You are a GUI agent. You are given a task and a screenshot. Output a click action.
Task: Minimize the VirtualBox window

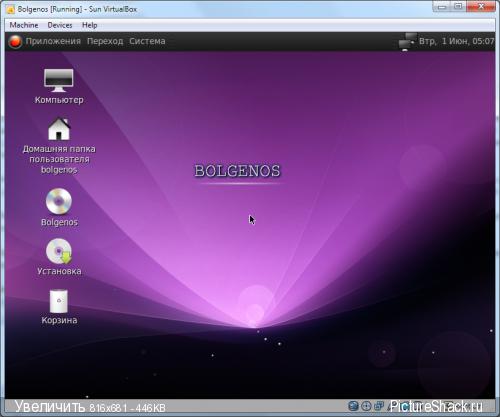click(442, 7)
